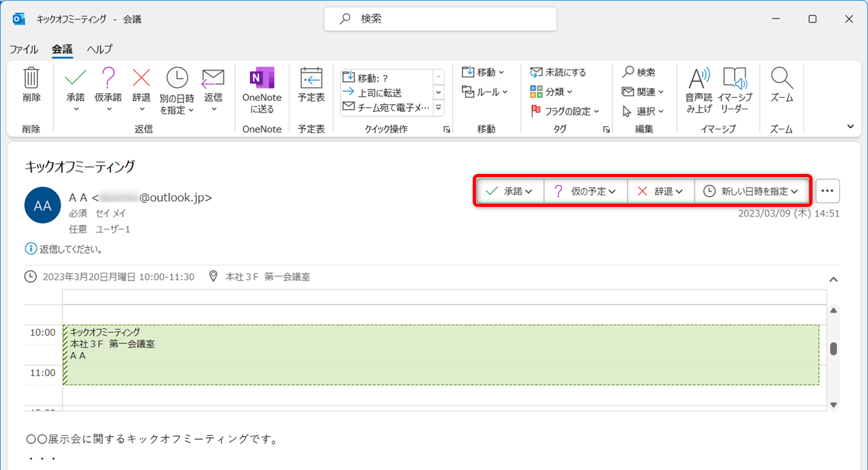
Task: Open the more actions (…) button
Action: pyautogui.click(x=828, y=191)
